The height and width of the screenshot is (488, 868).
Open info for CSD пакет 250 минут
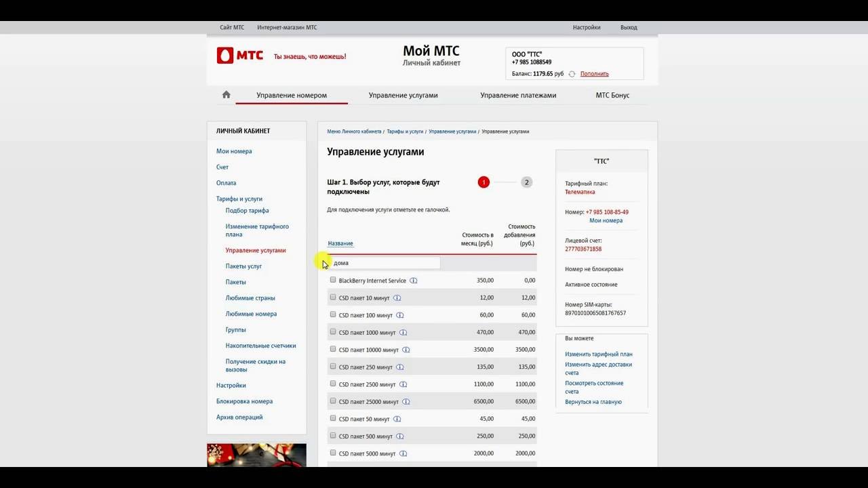coord(400,367)
